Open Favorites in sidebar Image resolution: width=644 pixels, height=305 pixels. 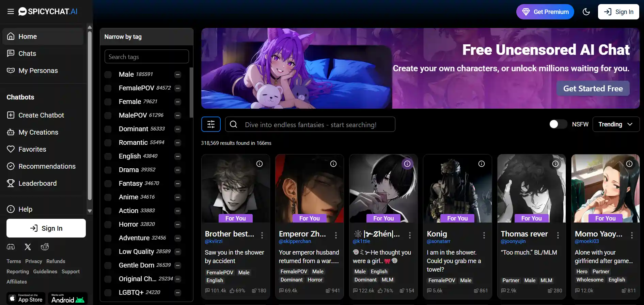click(43, 149)
